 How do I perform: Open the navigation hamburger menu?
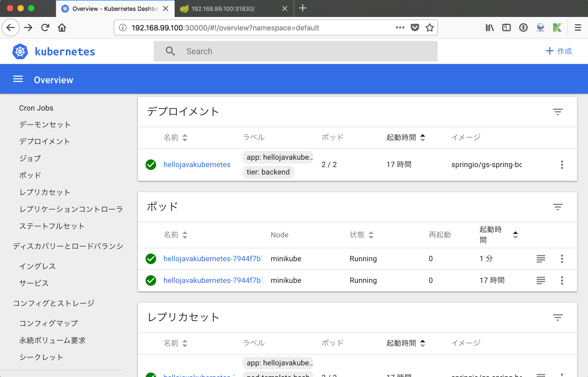coord(18,79)
